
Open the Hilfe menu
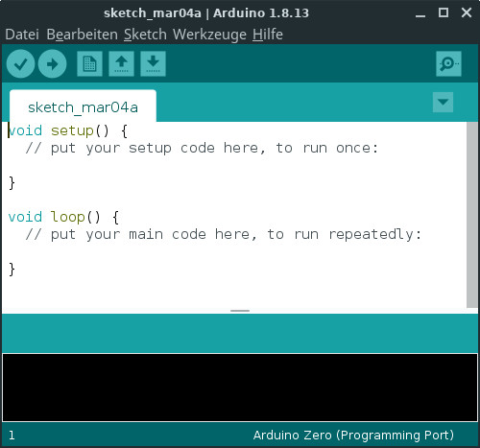click(x=268, y=35)
